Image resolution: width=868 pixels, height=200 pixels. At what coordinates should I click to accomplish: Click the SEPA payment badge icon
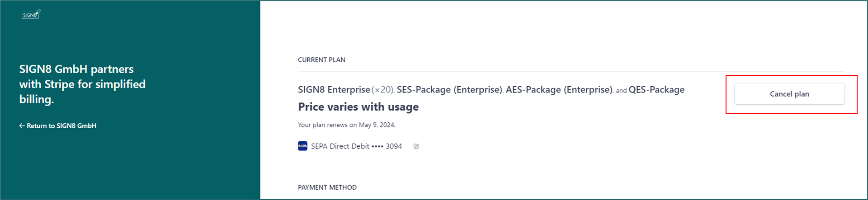click(x=302, y=146)
